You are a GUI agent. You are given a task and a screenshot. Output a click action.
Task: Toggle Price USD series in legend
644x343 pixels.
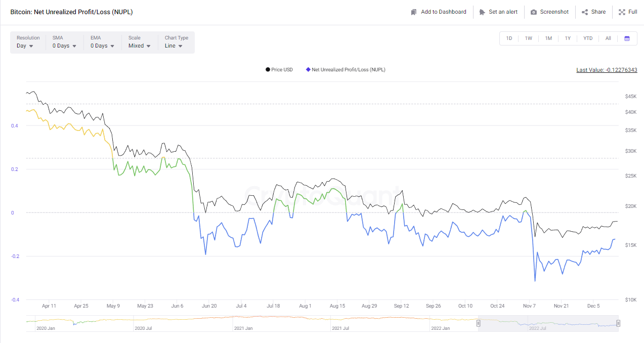point(279,70)
